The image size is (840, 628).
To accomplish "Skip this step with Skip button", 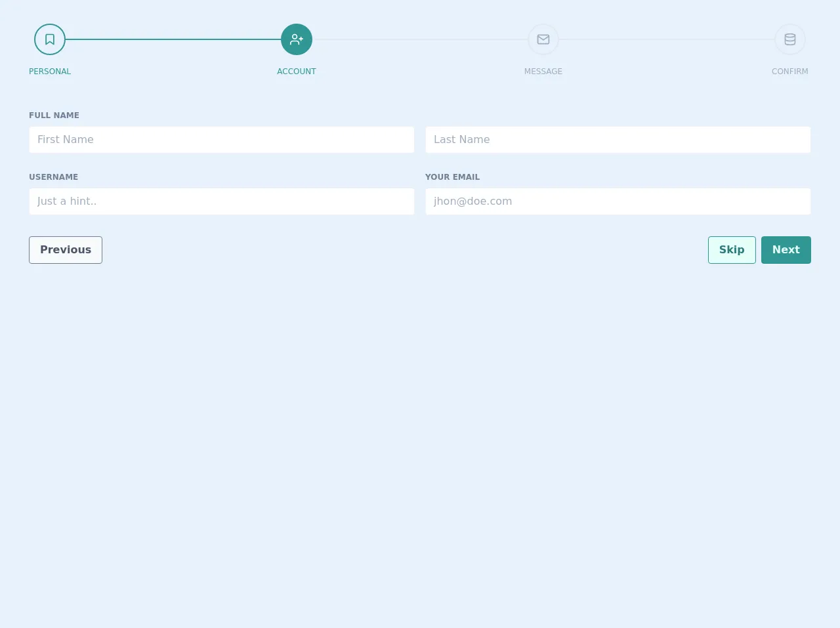I will tap(732, 250).
